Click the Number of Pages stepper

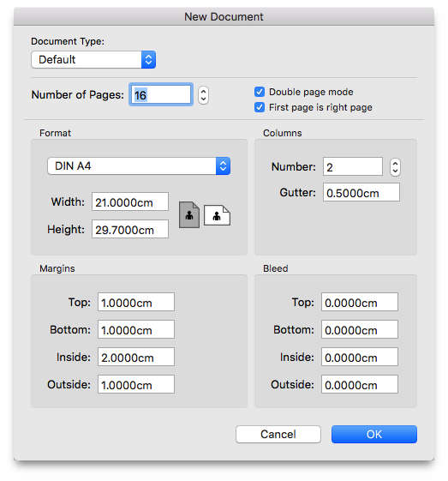coord(203,95)
